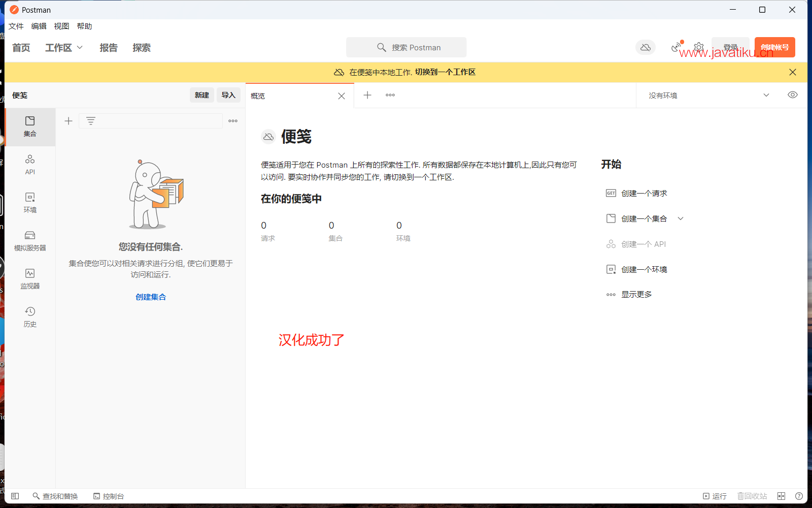Click 切换到一个工作区 in the banner

(445, 72)
